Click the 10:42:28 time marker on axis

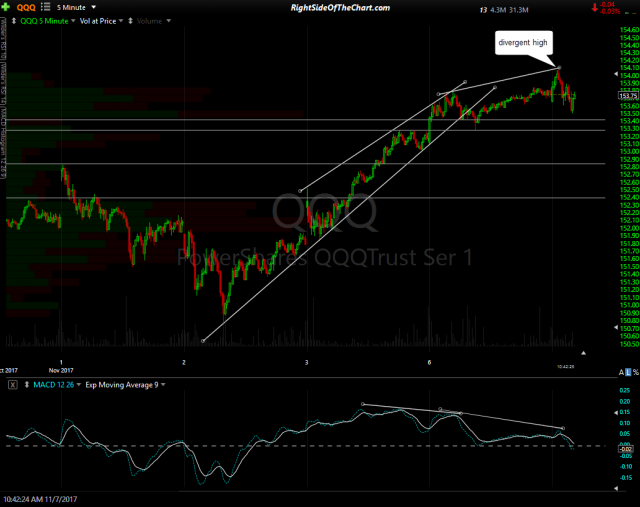566,367
